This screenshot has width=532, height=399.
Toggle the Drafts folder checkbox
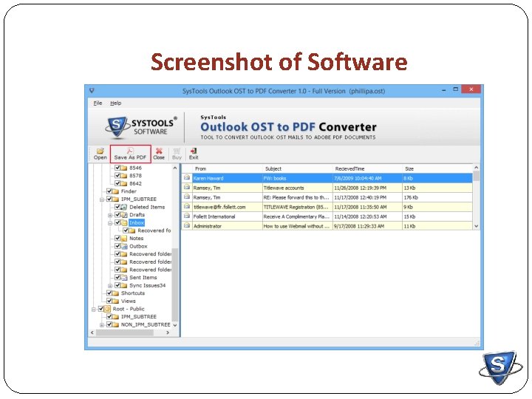117,215
